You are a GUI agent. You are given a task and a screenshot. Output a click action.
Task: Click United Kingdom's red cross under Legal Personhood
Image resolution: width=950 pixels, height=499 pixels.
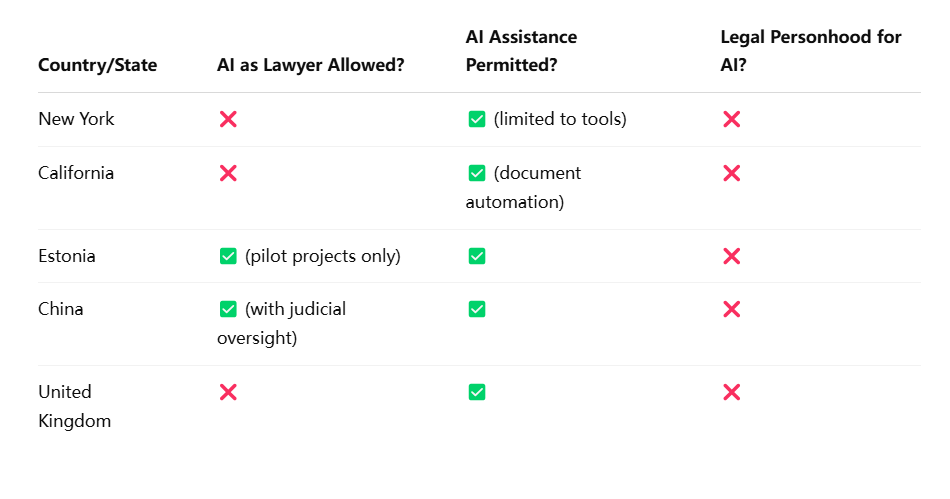point(731,392)
